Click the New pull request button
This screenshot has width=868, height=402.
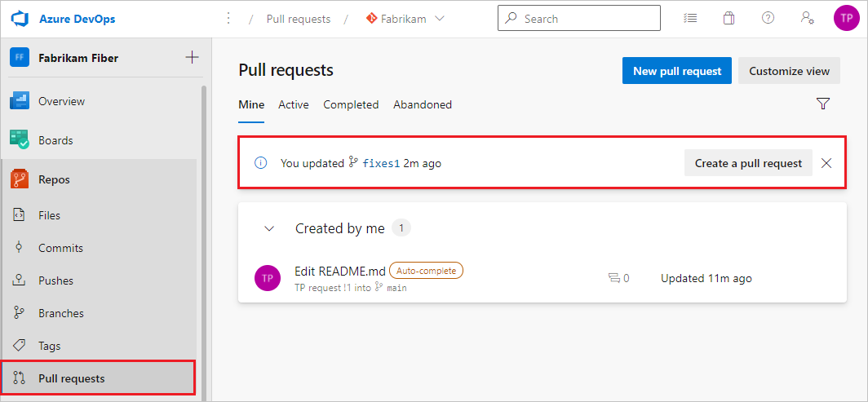coord(677,71)
